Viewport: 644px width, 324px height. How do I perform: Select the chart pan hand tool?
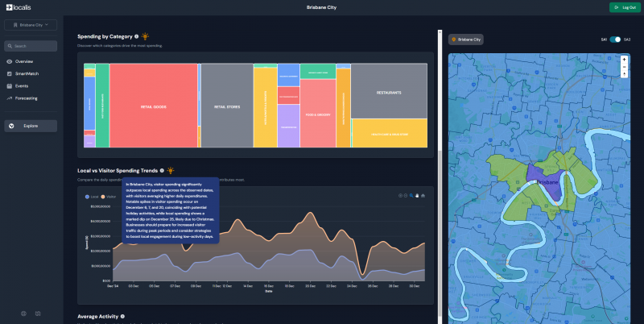coord(417,196)
